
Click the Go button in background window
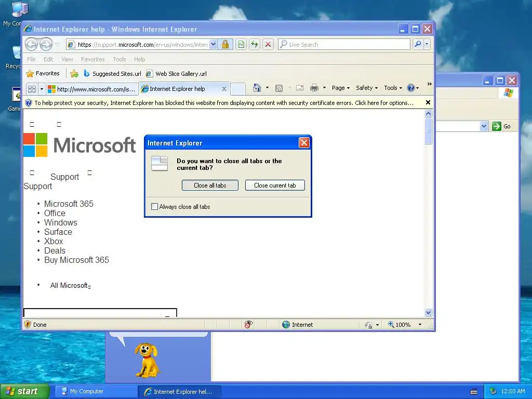click(x=501, y=126)
